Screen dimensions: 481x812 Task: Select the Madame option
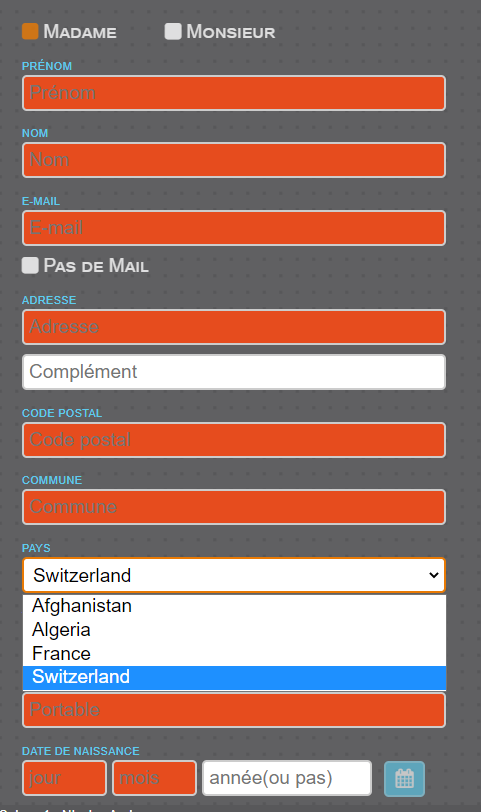pyautogui.click(x=30, y=31)
